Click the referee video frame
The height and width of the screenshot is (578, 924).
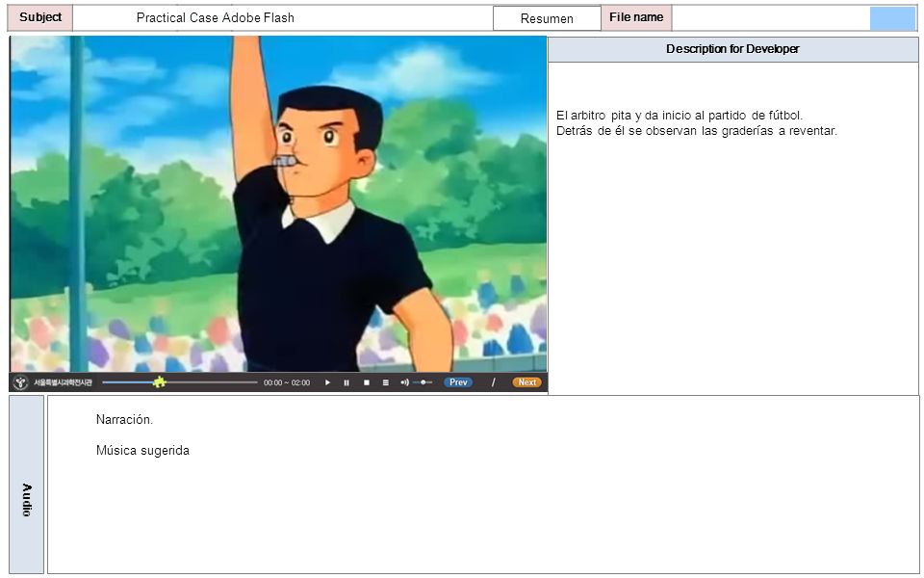[278, 204]
